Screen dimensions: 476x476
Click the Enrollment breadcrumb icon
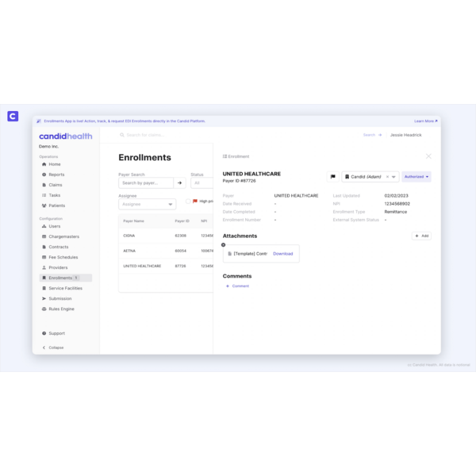pos(225,156)
